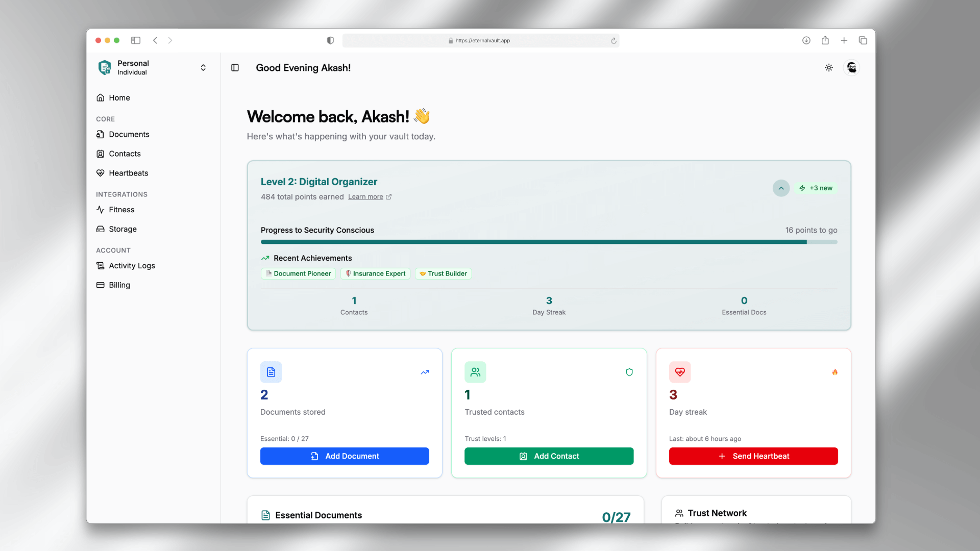Open Safari downloads icon
This screenshot has height=551, width=980.
[x=806, y=40]
